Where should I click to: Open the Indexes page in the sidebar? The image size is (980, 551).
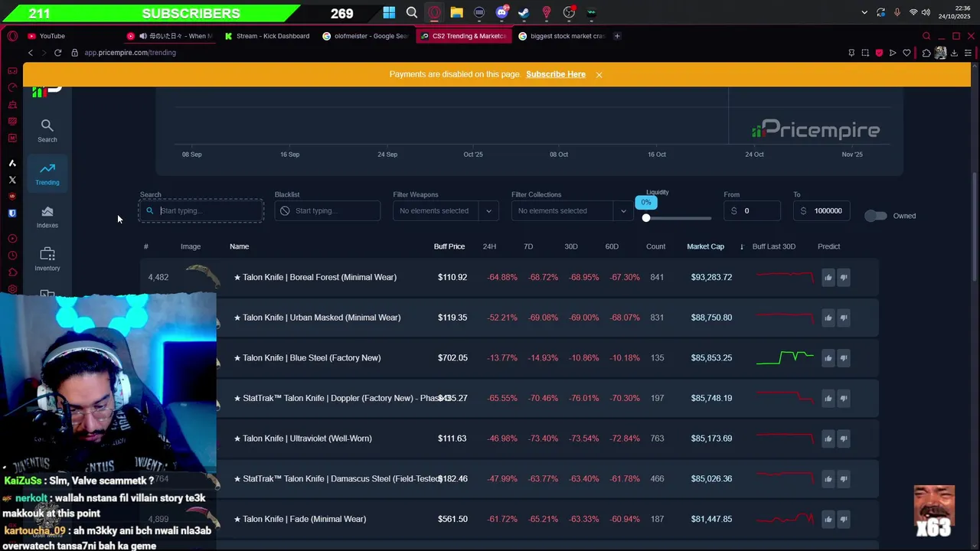(x=47, y=217)
